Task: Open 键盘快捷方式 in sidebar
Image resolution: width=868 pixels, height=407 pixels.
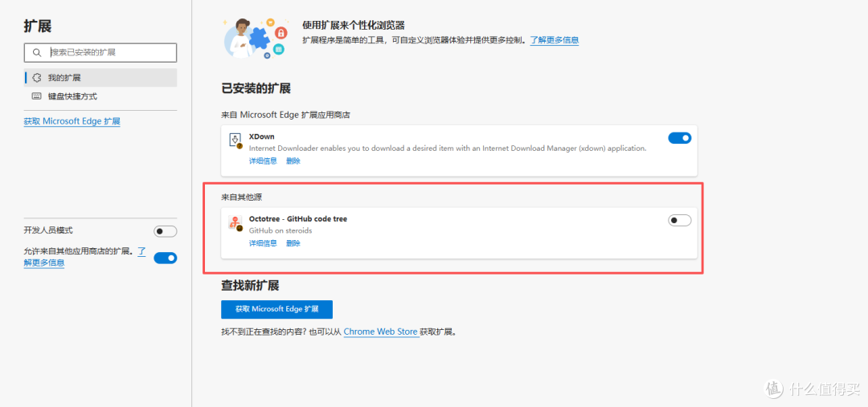Action: click(100, 96)
